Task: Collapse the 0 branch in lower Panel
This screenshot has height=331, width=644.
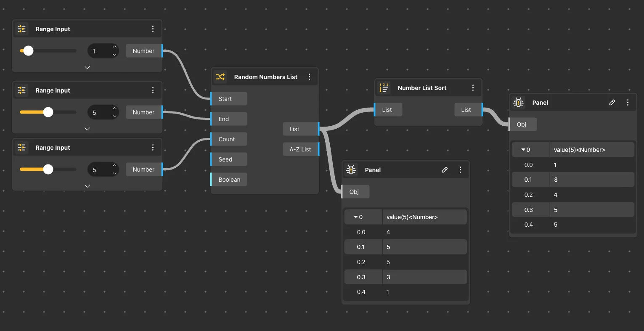Action: click(x=356, y=217)
